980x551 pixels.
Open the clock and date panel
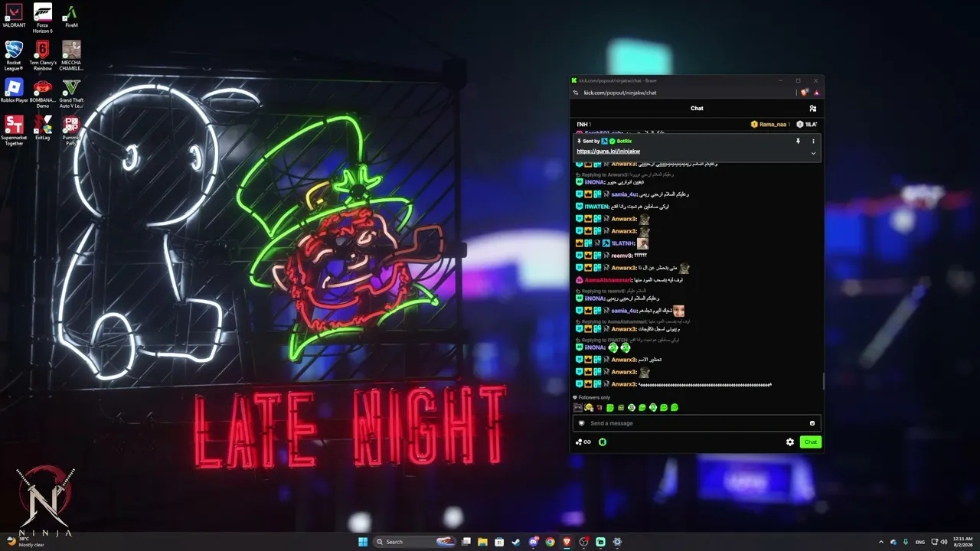pyautogui.click(x=962, y=542)
